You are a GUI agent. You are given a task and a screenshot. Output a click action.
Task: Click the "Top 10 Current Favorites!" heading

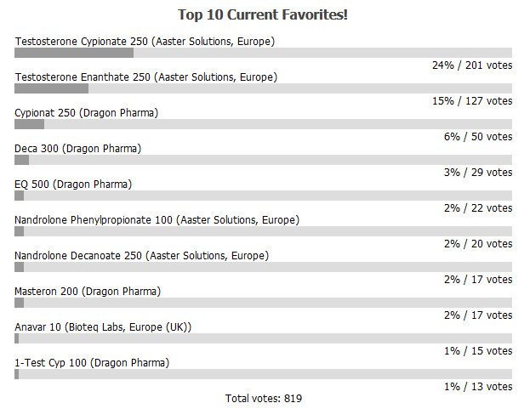263,14
